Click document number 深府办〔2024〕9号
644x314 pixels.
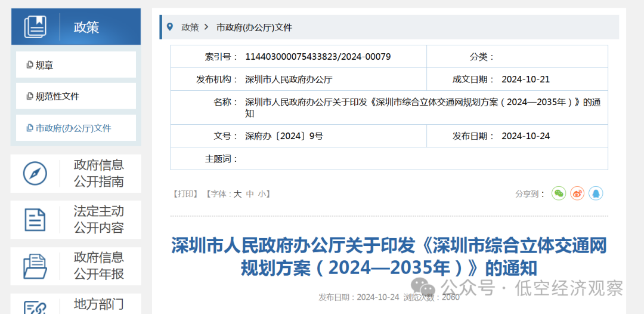[x=284, y=136]
